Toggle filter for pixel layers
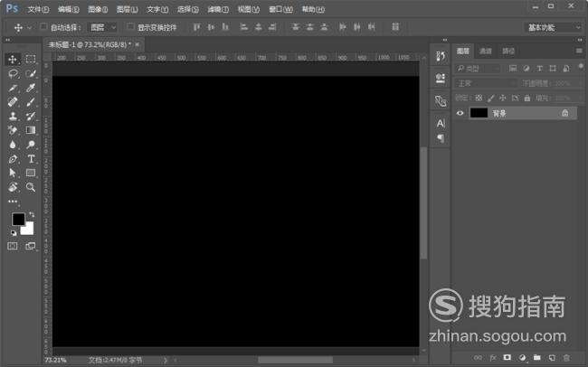Viewport: 588px width, 367px height. click(513, 68)
